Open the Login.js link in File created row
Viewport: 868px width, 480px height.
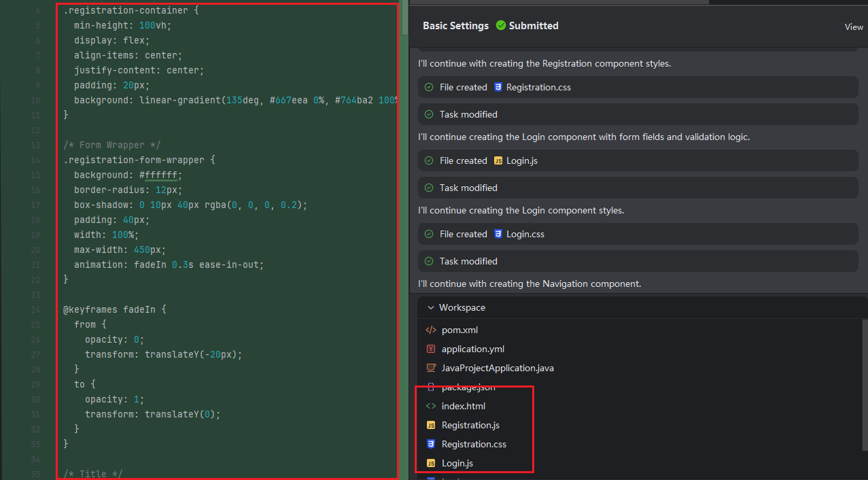[x=521, y=160]
